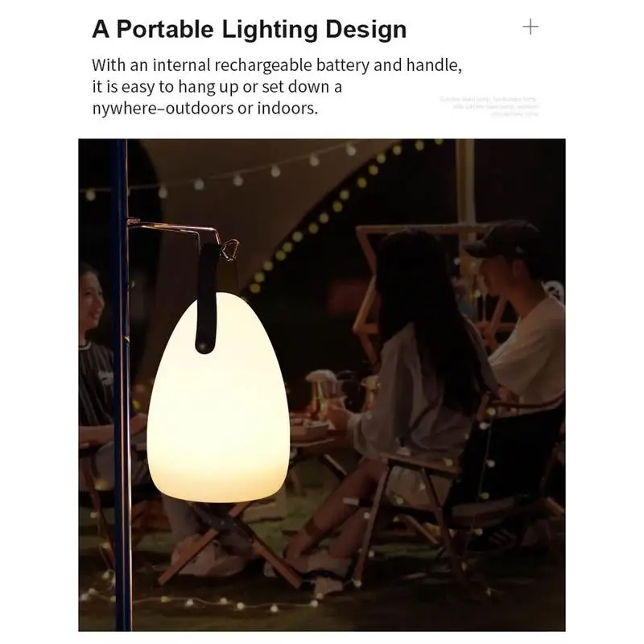Select the 'A Portable Lighting Design' heading

click(x=250, y=30)
